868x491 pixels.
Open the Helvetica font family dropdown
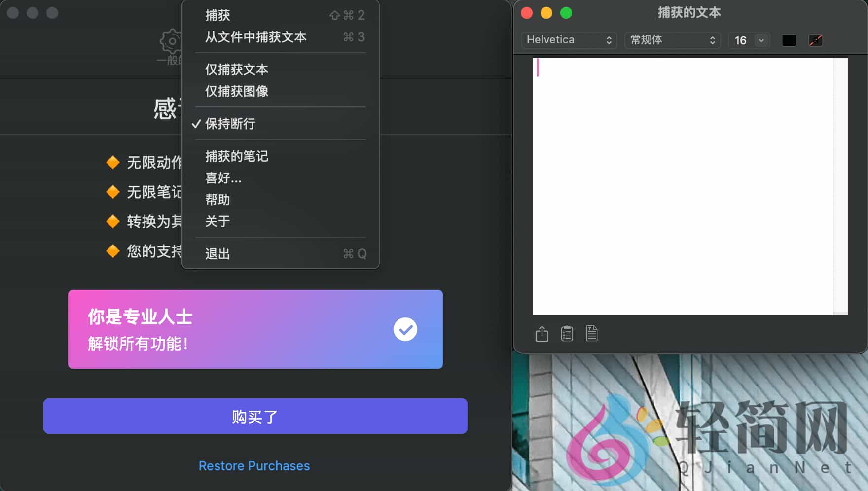coord(568,40)
